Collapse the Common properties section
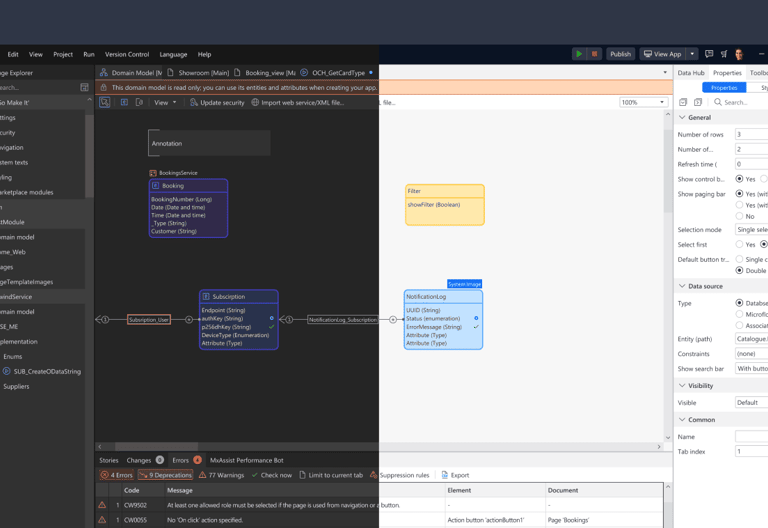Image resolution: width=768 pixels, height=528 pixels. click(682, 419)
